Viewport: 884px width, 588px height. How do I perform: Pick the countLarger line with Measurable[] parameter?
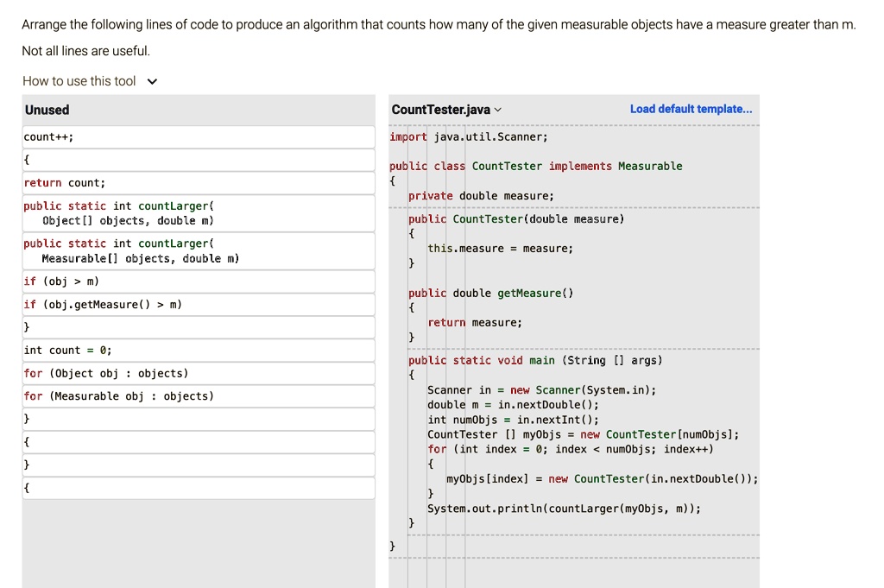pyautogui.click(x=129, y=250)
